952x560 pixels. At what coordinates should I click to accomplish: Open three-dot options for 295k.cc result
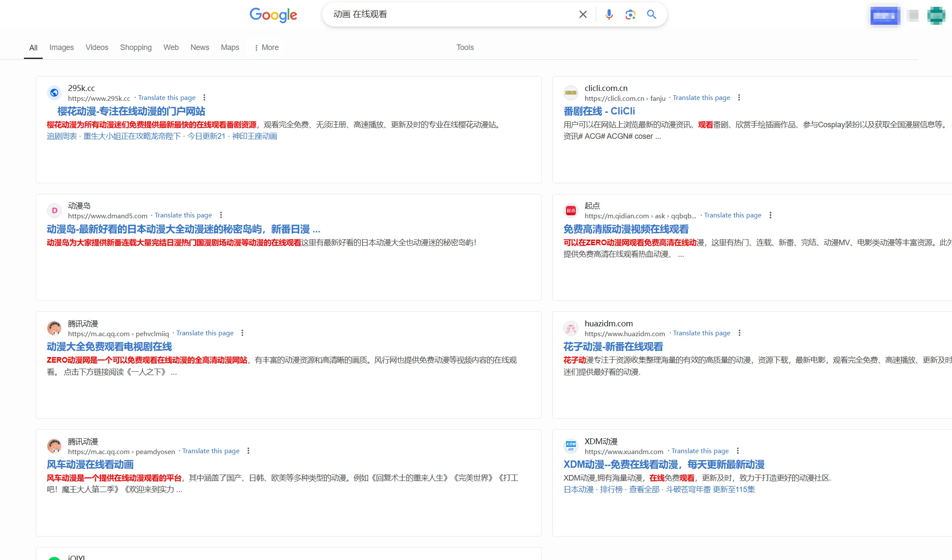click(x=204, y=97)
